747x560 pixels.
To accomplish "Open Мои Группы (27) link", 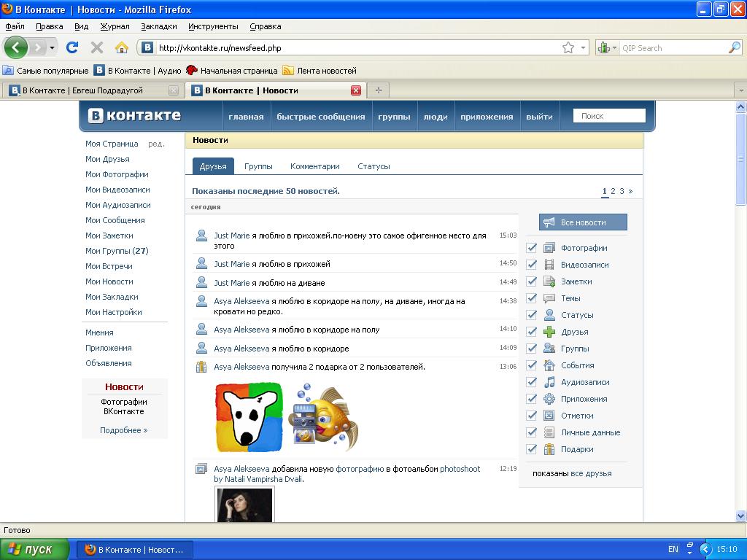I will (117, 251).
